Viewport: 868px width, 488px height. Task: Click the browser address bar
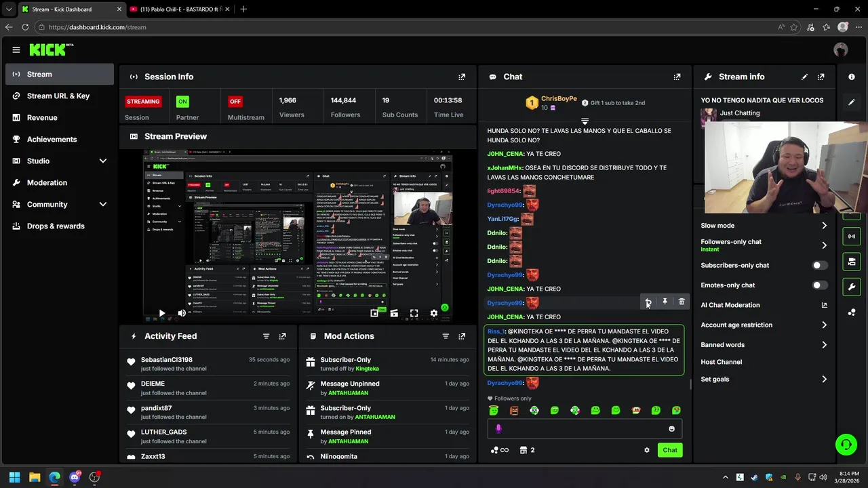[407, 27]
